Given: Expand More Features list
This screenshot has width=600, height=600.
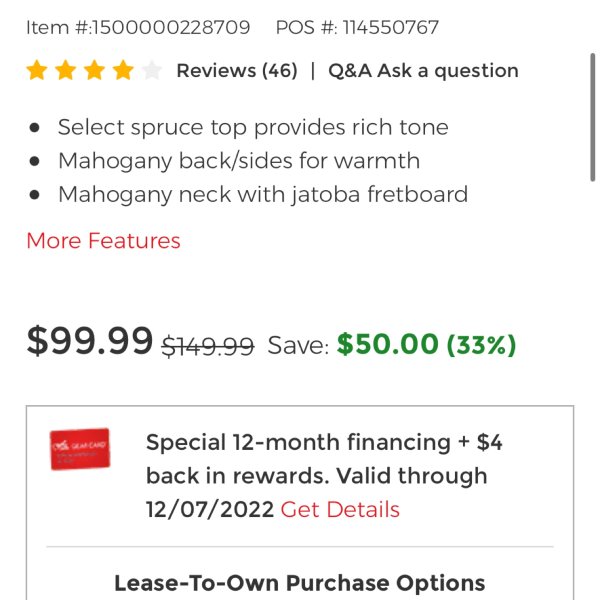Looking at the screenshot, I should pos(103,241).
